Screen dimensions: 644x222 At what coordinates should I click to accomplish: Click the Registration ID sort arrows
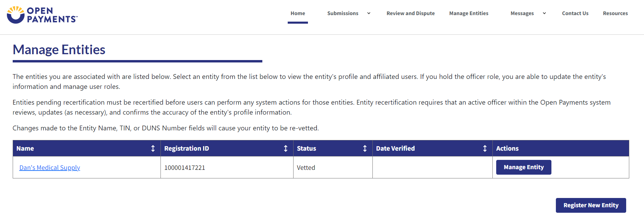tap(286, 148)
